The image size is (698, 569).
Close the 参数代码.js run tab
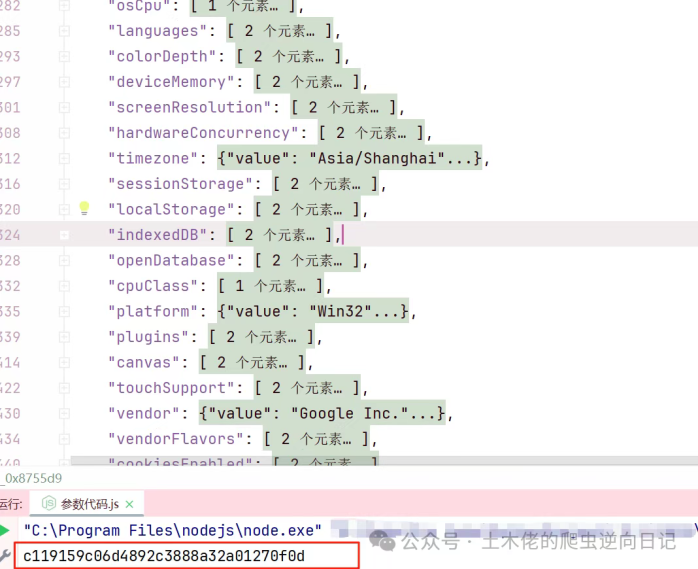pyautogui.click(x=129, y=504)
